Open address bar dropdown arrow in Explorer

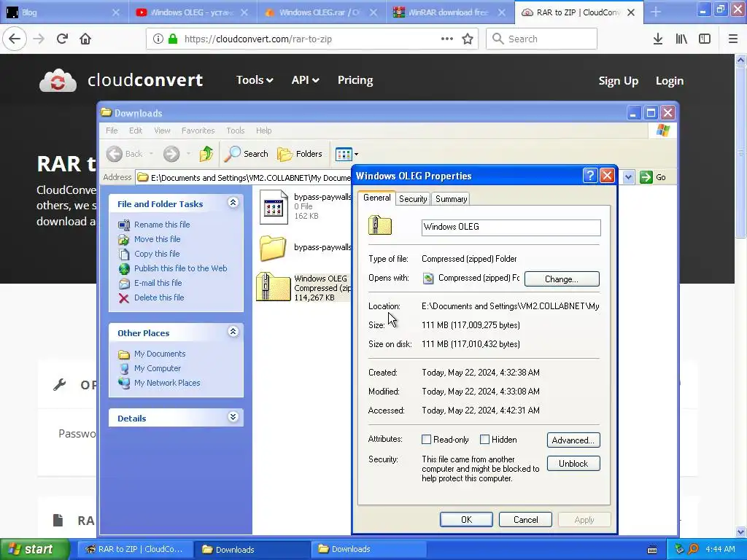(x=628, y=177)
